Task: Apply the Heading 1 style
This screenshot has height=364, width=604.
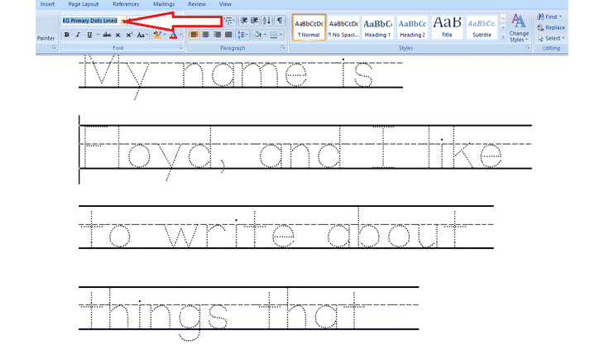Action: (377, 27)
